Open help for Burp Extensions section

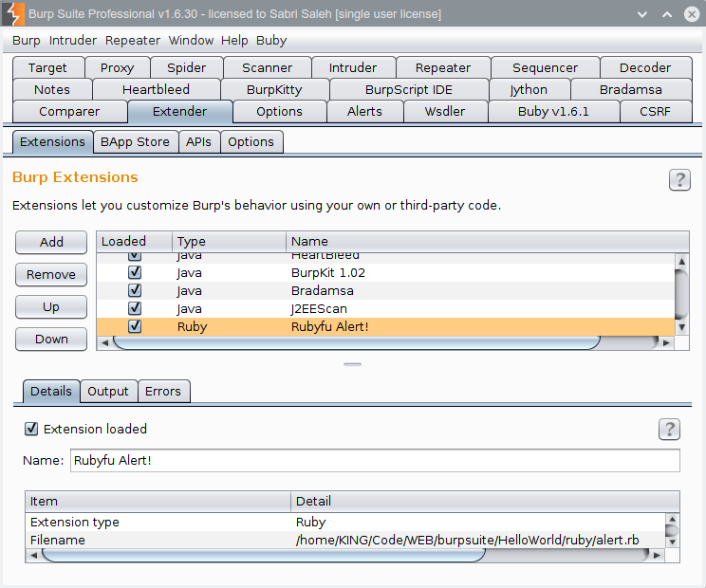[x=679, y=180]
